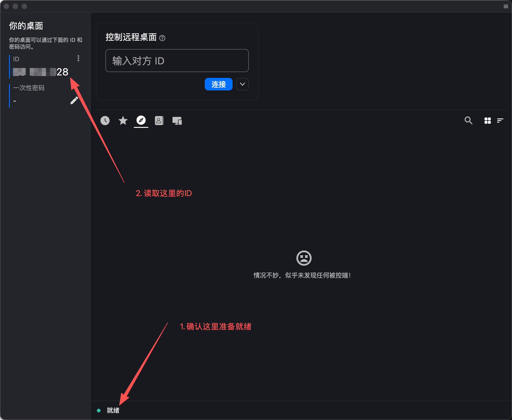512x420 pixels.
Task: Click help icon beside 控制远程桌面
Action: (162, 38)
